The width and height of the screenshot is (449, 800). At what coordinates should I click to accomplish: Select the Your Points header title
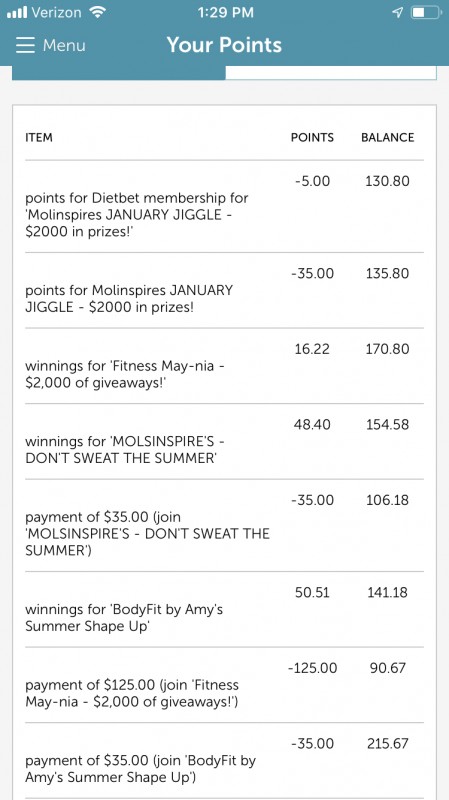(224, 45)
